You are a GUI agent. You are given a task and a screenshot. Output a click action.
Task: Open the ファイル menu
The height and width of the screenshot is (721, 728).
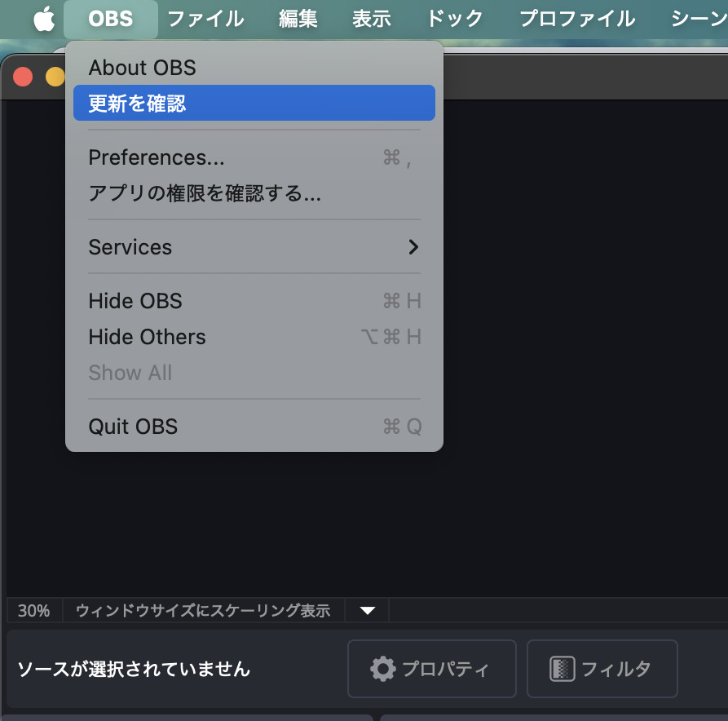pyautogui.click(x=205, y=20)
